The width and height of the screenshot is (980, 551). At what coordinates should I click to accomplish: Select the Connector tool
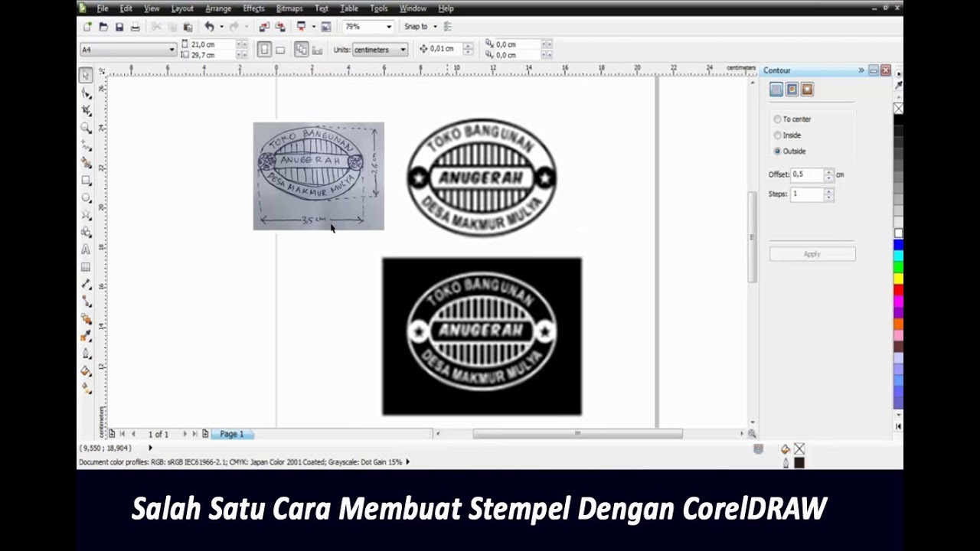tap(86, 302)
